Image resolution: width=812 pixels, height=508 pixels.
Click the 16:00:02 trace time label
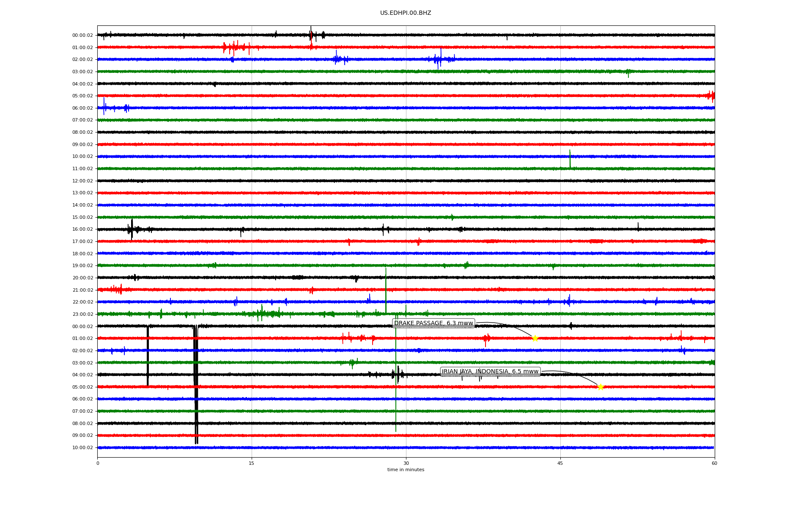(x=82, y=229)
